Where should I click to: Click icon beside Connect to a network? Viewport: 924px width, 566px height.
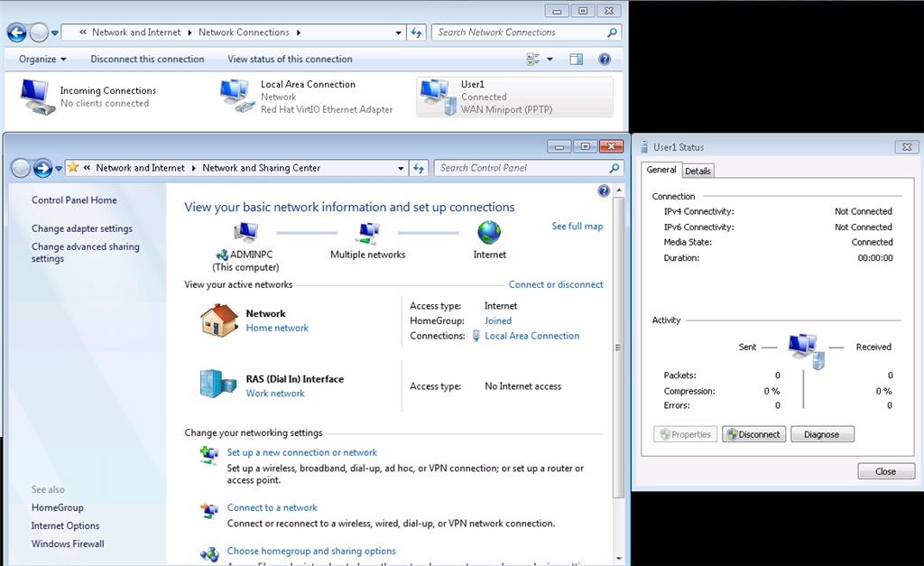(209, 510)
